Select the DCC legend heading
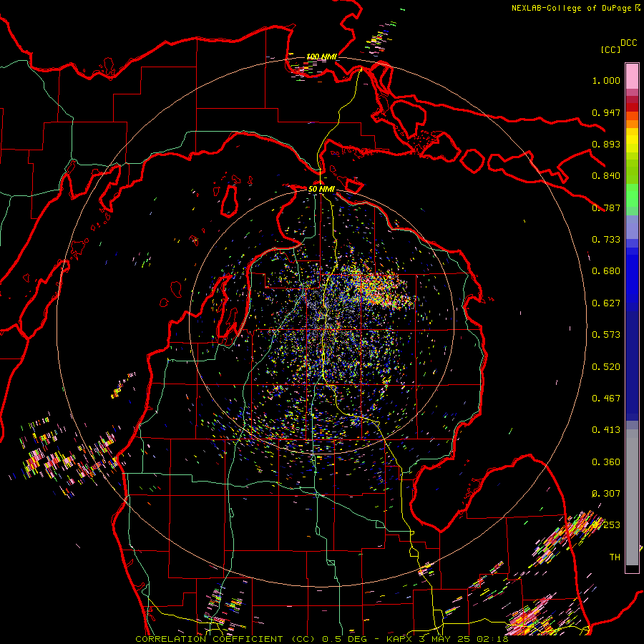Viewport: 644px width, 644px height. tap(628, 43)
